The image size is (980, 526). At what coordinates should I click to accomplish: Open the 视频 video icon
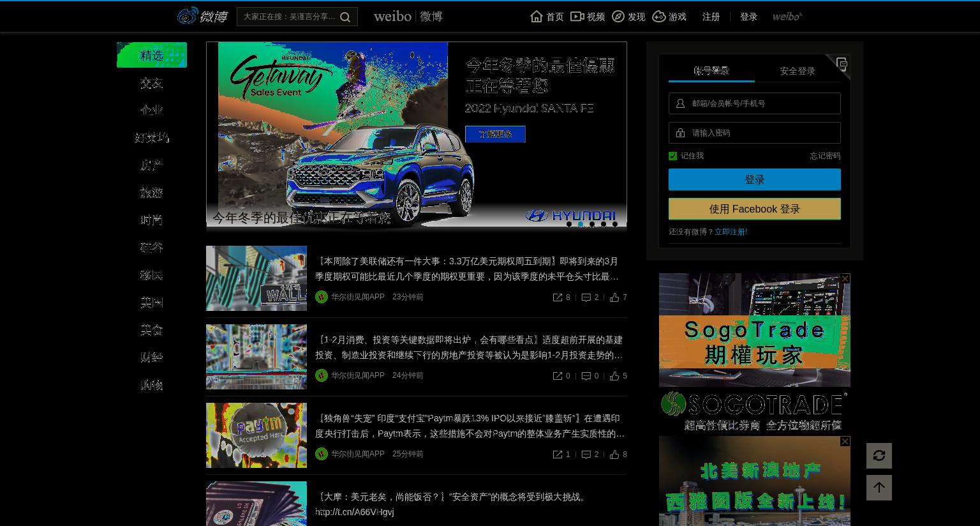pos(577,17)
